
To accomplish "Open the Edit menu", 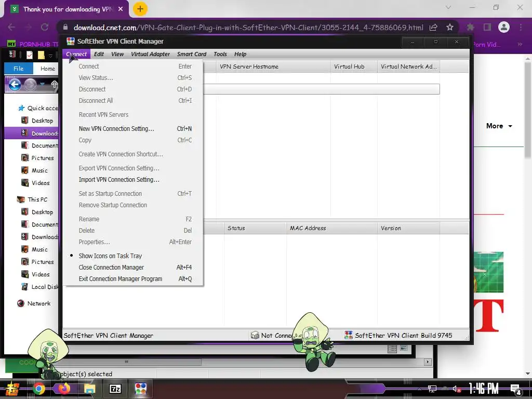I will pyautogui.click(x=99, y=54).
